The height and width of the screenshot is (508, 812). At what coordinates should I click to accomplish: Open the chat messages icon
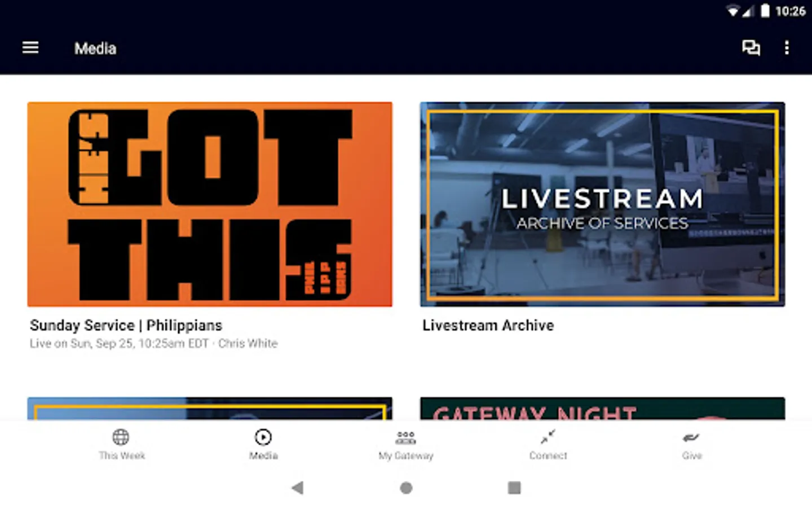click(751, 48)
